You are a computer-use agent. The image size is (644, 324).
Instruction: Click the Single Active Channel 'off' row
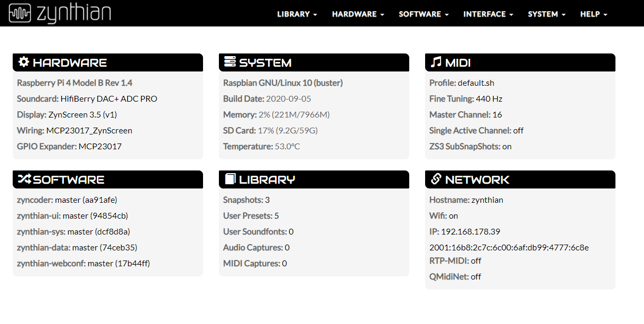point(476,130)
